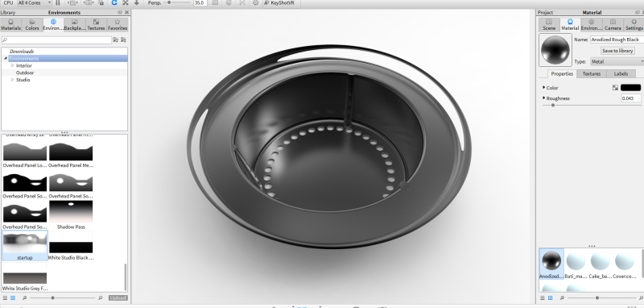
Task: Click the library Upload button
Action: coord(118,298)
